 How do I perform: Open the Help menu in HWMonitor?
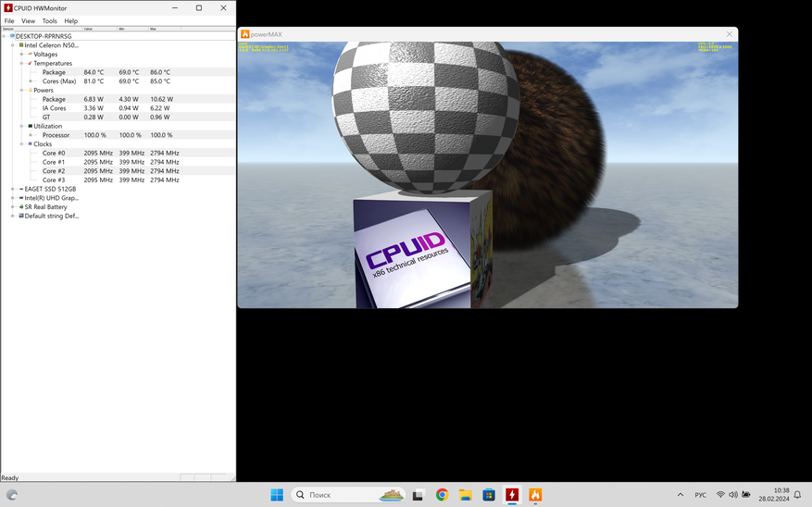pos(71,21)
